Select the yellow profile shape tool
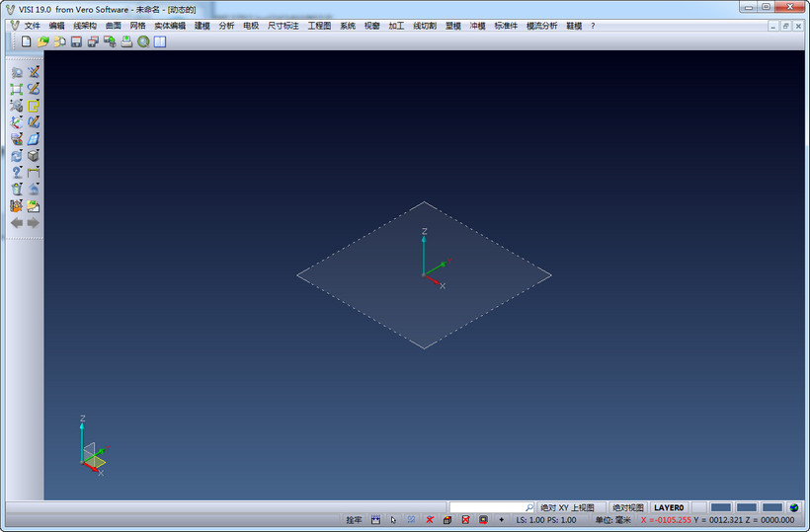810x532 pixels. point(34,106)
